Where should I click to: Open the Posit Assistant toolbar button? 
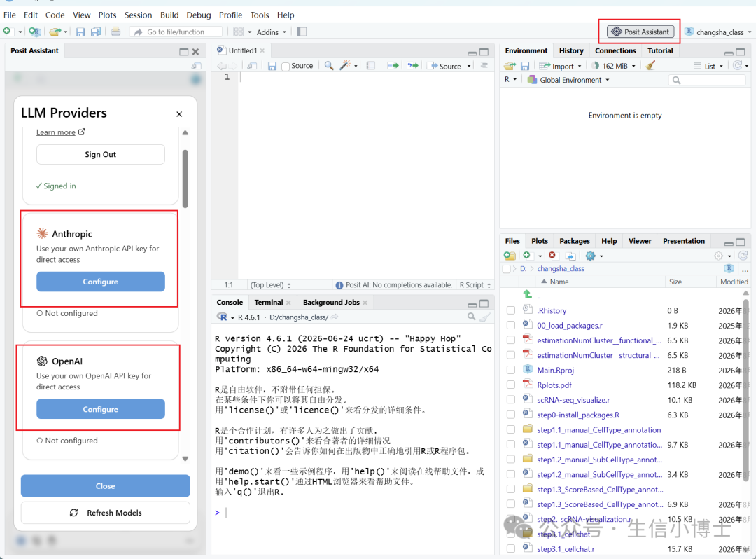click(x=640, y=32)
